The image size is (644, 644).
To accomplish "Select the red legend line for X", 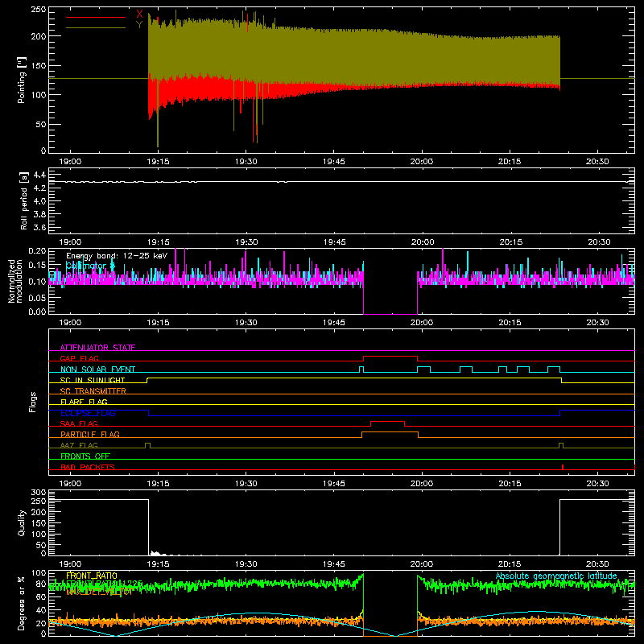I will click(x=96, y=17).
